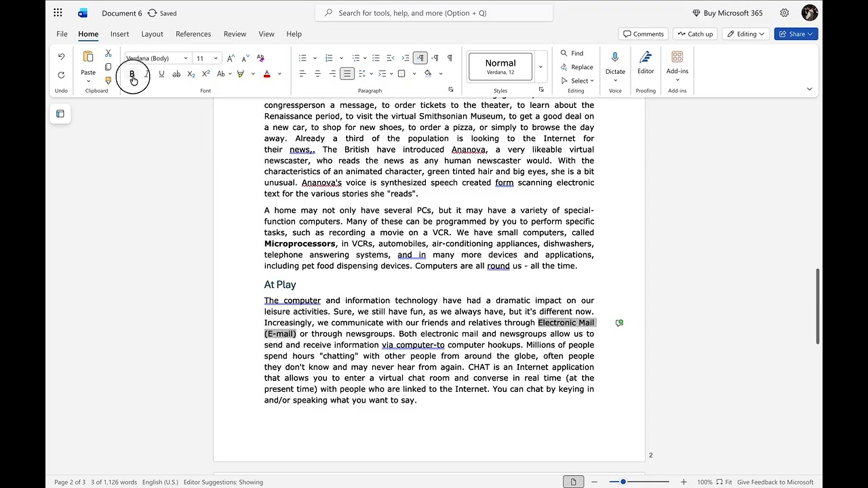Click the zoom slider handle
This screenshot has width=868, height=488.
coord(623,482)
